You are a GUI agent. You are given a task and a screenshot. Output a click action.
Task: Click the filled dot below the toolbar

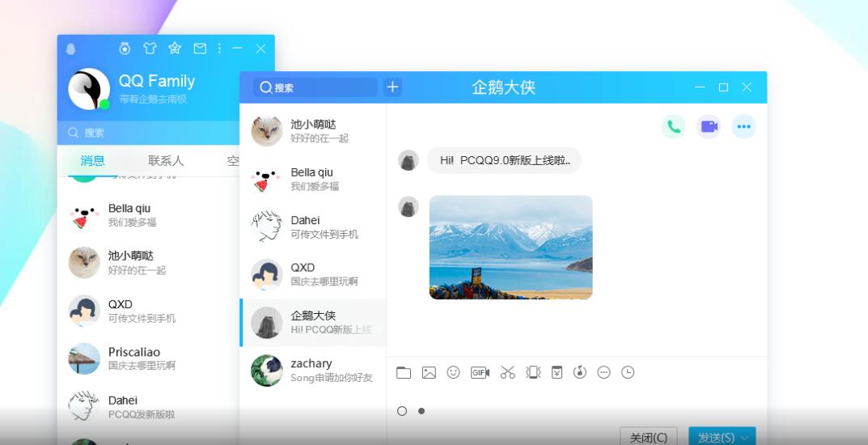pyautogui.click(x=421, y=411)
